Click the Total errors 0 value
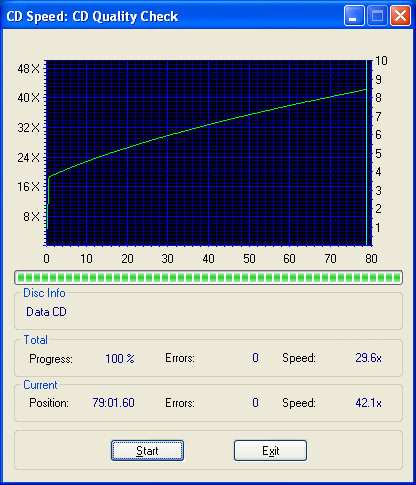416x485 pixels. coord(255,358)
